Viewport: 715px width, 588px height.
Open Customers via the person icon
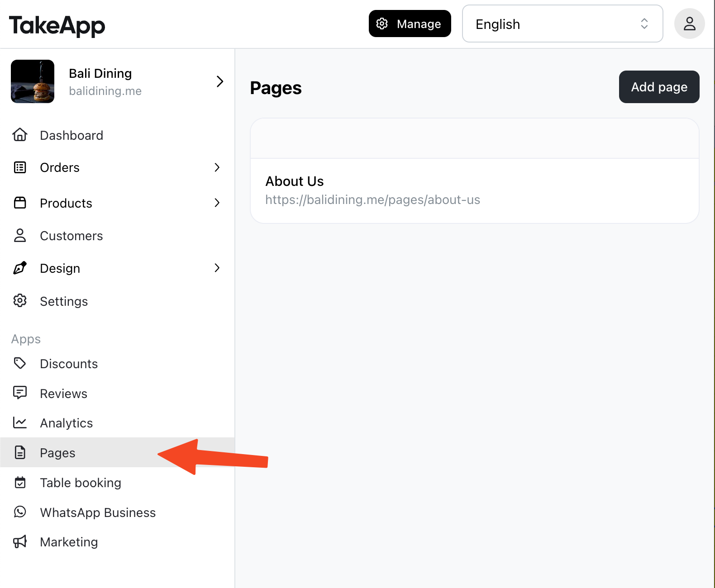20,236
